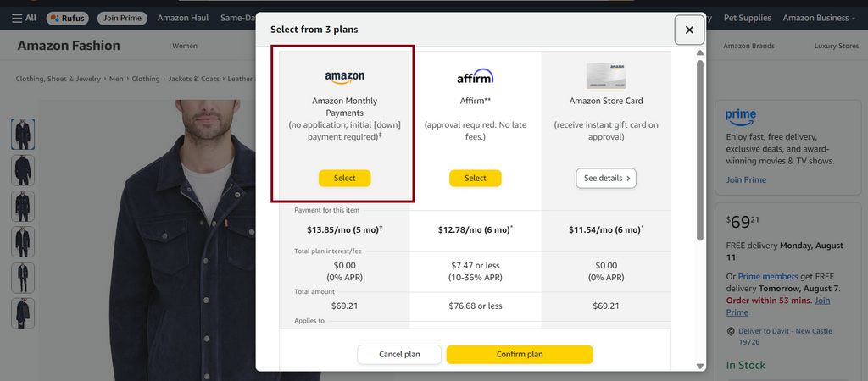Image resolution: width=868 pixels, height=381 pixels.
Task: Open the All hamburger menu
Action: (25, 19)
